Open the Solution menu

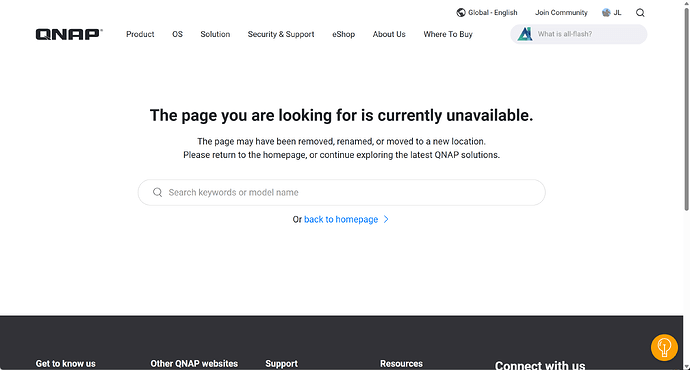(x=215, y=34)
